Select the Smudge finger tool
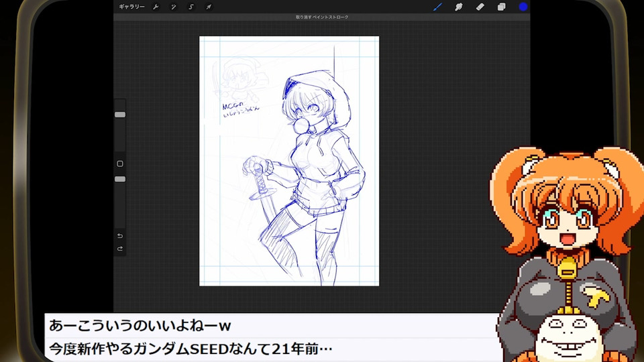The height and width of the screenshot is (362, 644). (459, 7)
